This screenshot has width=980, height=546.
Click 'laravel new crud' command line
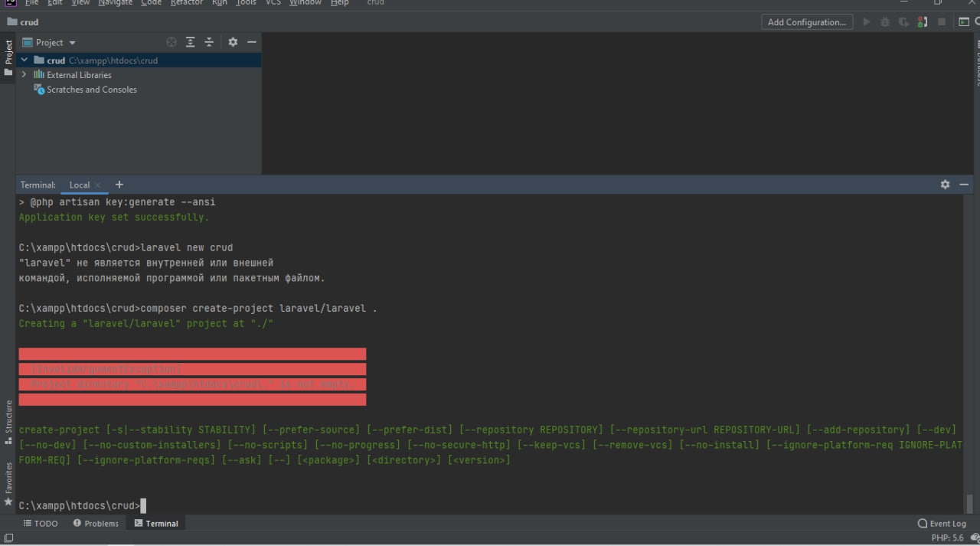(x=187, y=247)
